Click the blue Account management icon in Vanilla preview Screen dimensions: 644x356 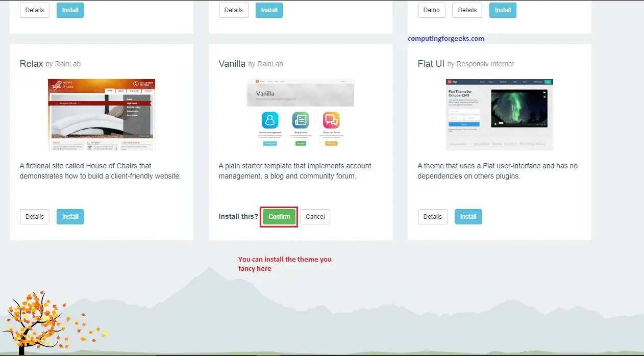[270, 121]
